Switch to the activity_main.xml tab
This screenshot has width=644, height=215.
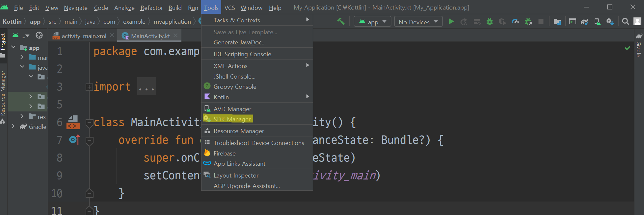84,36
